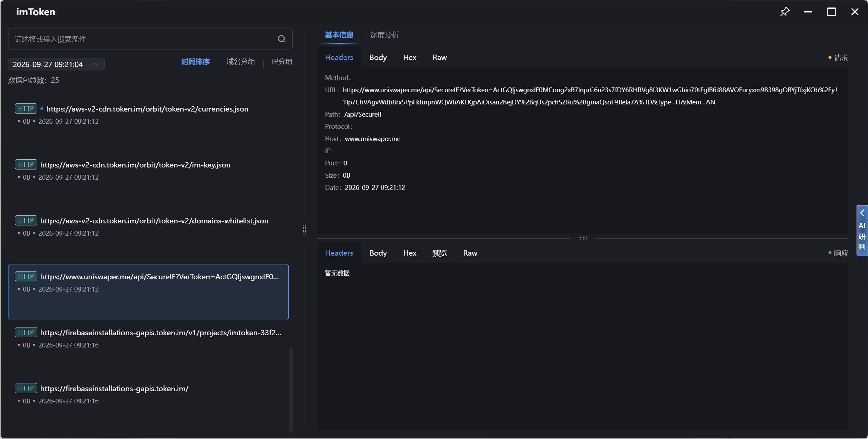The width and height of the screenshot is (868, 439).
Task: Open the response Body tab
Action: tap(378, 253)
